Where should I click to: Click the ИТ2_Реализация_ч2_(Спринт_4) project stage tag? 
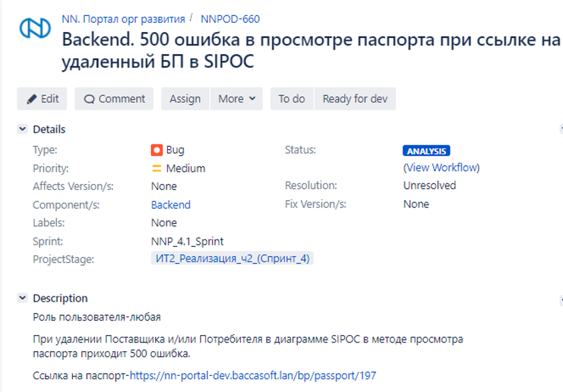[232, 258]
